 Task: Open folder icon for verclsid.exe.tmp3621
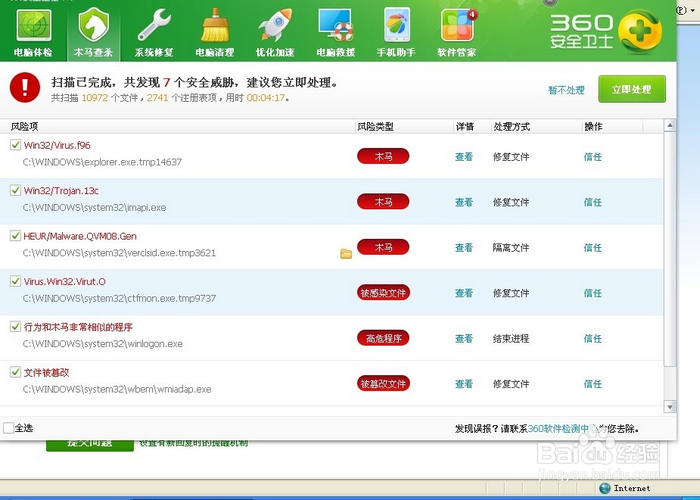346,254
